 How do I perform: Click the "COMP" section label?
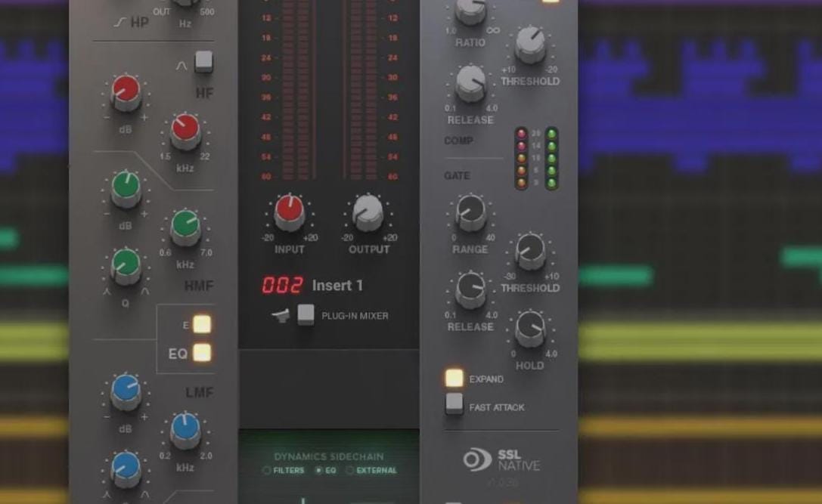pos(459,141)
